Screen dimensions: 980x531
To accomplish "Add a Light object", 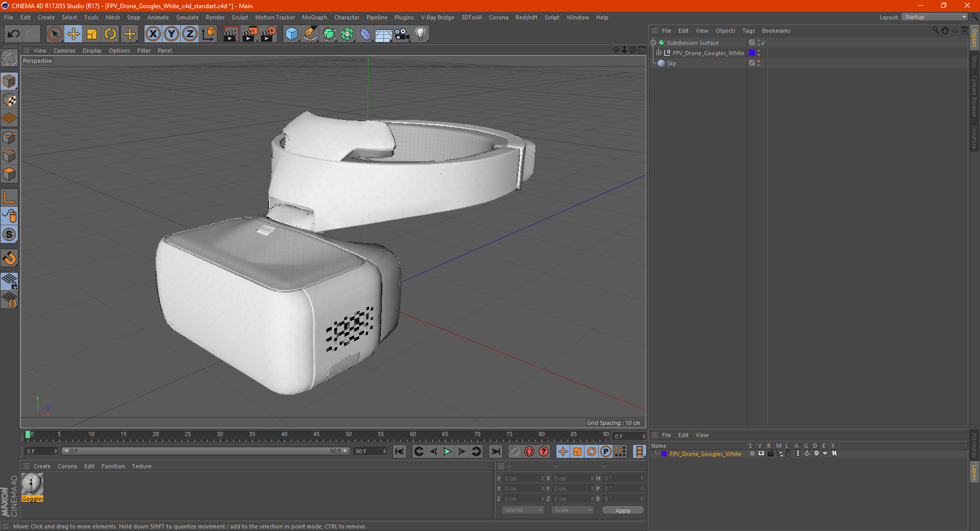I will (x=421, y=34).
